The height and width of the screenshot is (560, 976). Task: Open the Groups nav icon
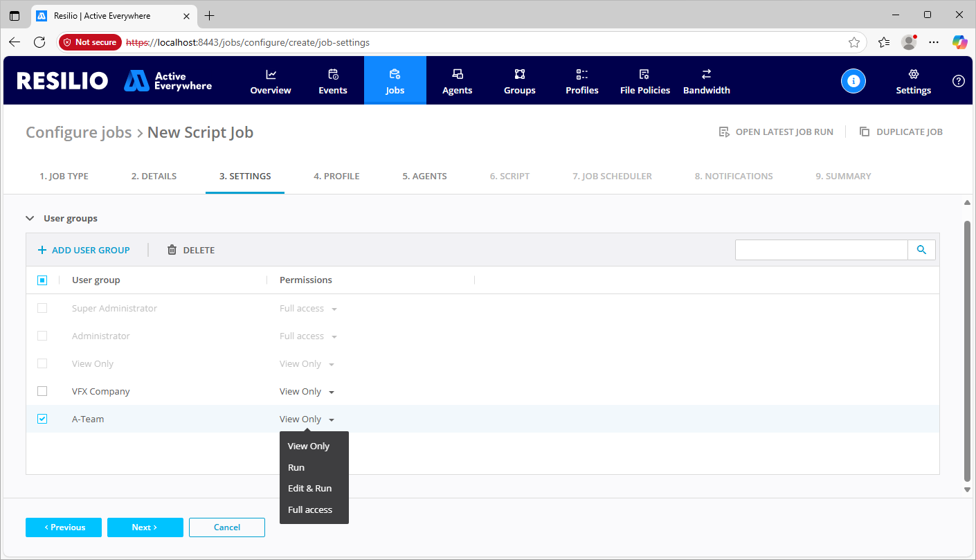519,75
